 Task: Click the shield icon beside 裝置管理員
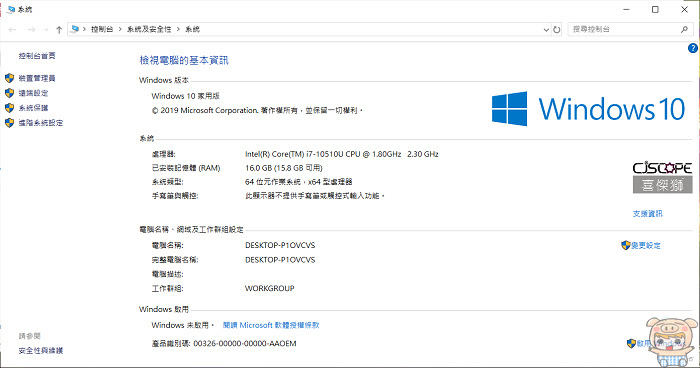(x=9, y=78)
